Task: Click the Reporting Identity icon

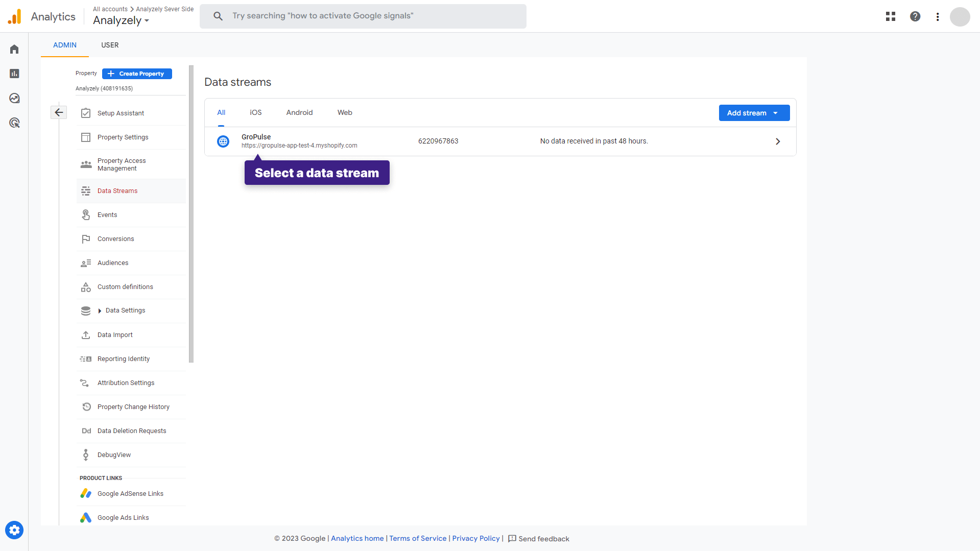Action: [x=86, y=359]
